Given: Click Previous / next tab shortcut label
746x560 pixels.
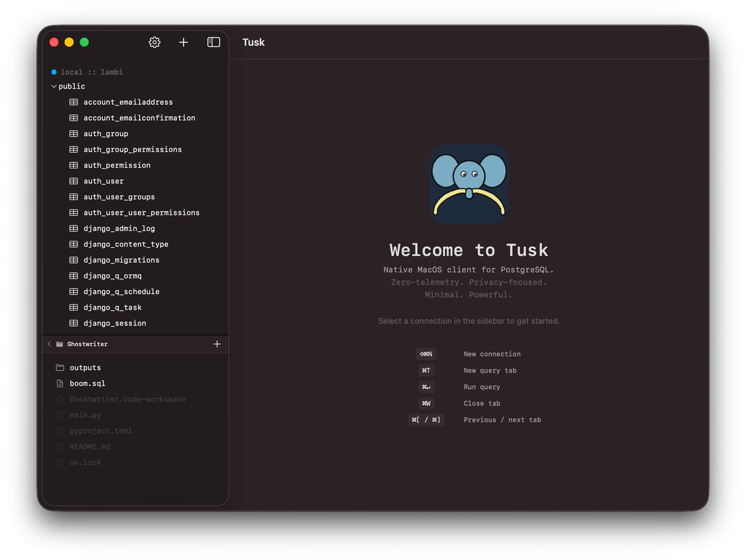Looking at the screenshot, I should [502, 420].
